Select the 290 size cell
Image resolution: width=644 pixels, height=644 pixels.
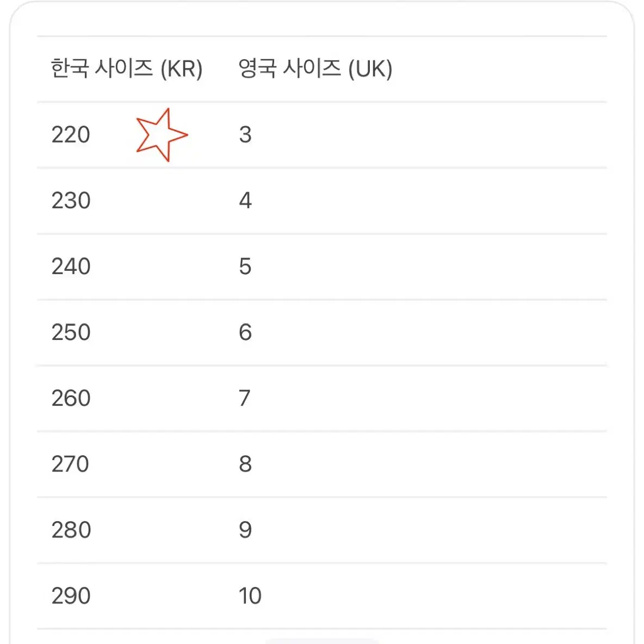pyautogui.click(x=71, y=596)
